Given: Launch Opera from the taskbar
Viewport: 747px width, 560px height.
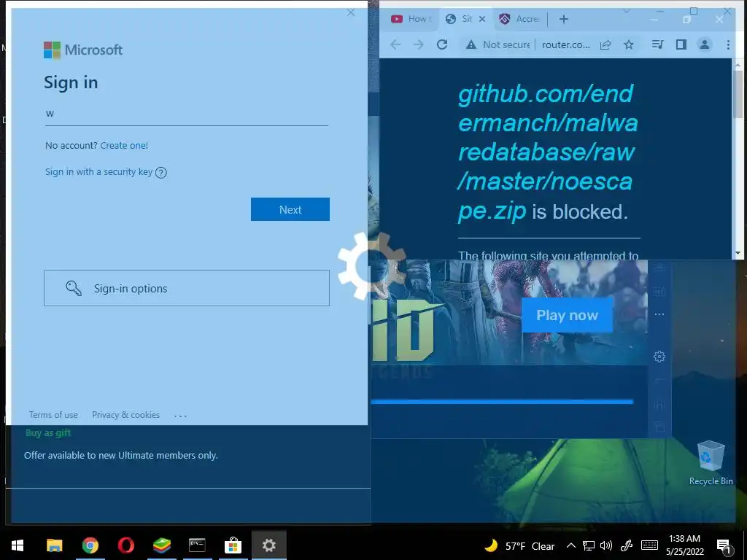Looking at the screenshot, I should tap(125, 545).
